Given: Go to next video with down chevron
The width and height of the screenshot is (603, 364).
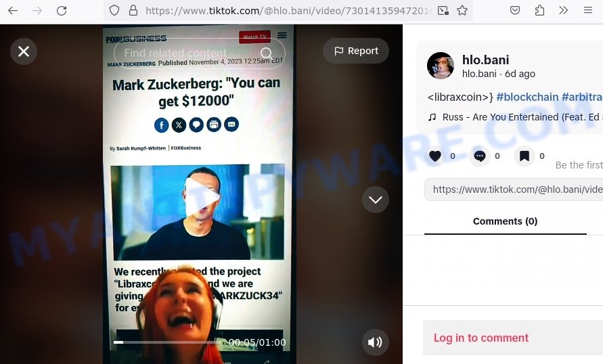Looking at the screenshot, I should tap(376, 200).
